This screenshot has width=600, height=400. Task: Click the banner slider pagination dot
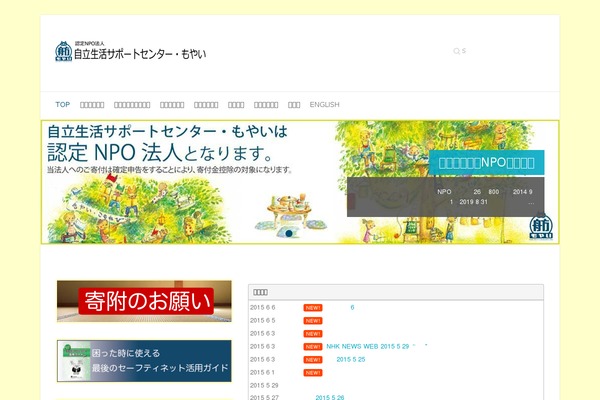point(289,233)
